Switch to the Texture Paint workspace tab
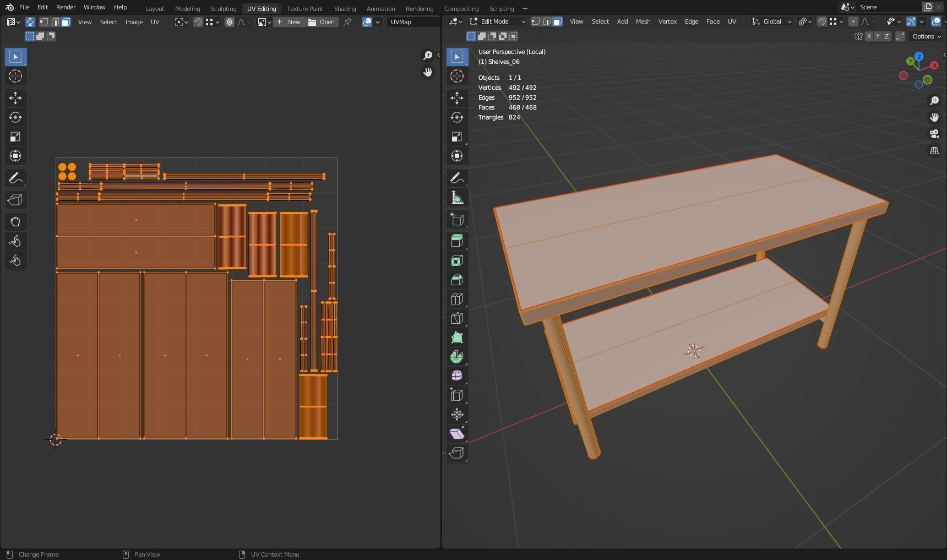 point(305,8)
